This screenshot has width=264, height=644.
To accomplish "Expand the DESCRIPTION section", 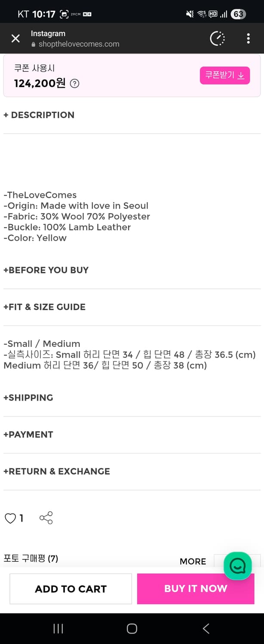I will click(39, 115).
